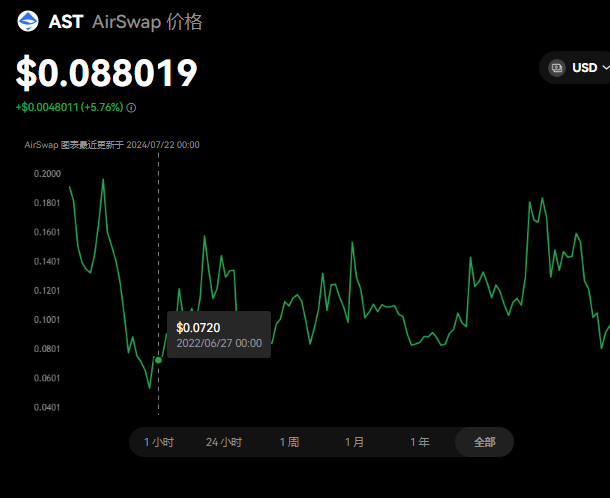Choose the 1周 time range
The image size is (610, 498).
point(289,442)
